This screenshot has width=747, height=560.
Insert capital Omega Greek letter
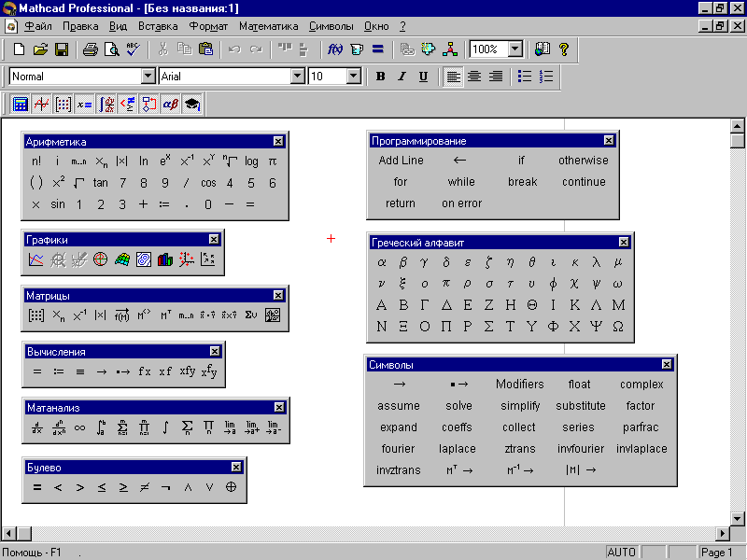coord(618,327)
